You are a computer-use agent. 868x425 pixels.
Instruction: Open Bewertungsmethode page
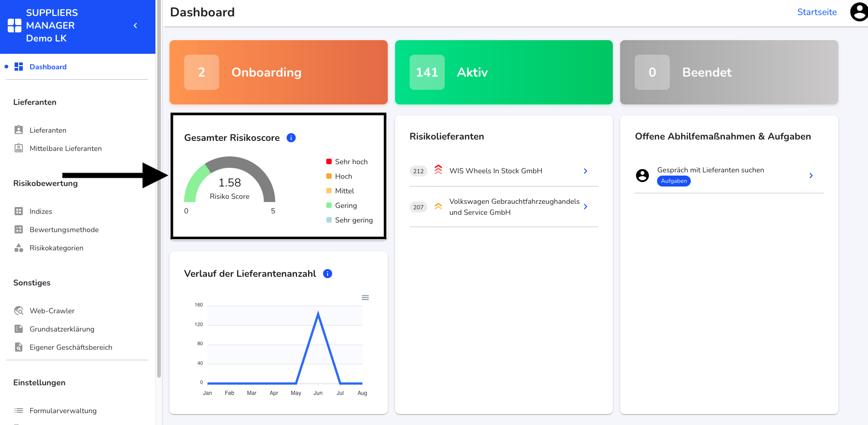(64, 229)
